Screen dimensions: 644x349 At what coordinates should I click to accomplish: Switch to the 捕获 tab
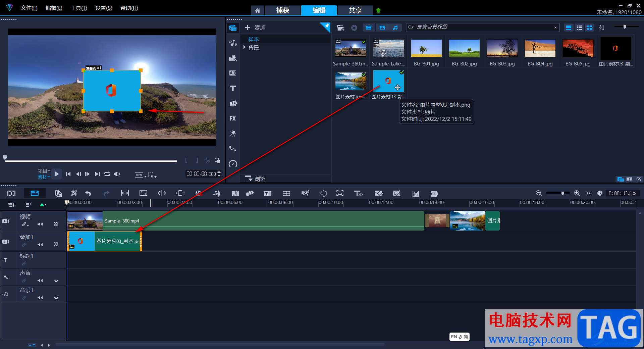click(282, 10)
